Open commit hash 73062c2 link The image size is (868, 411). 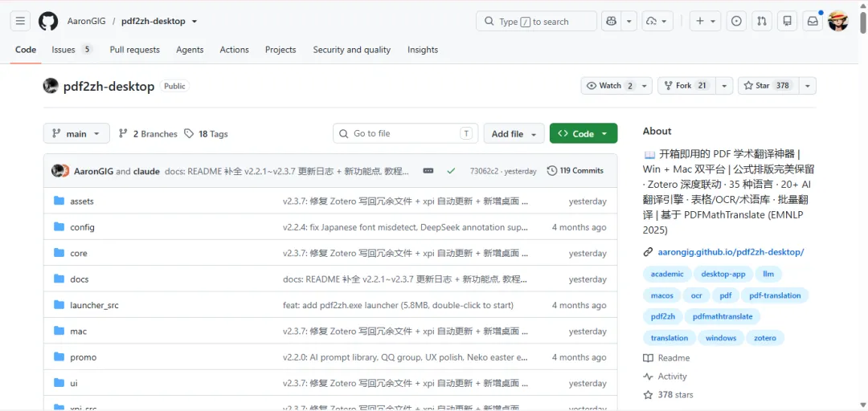[x=483, y=172]
